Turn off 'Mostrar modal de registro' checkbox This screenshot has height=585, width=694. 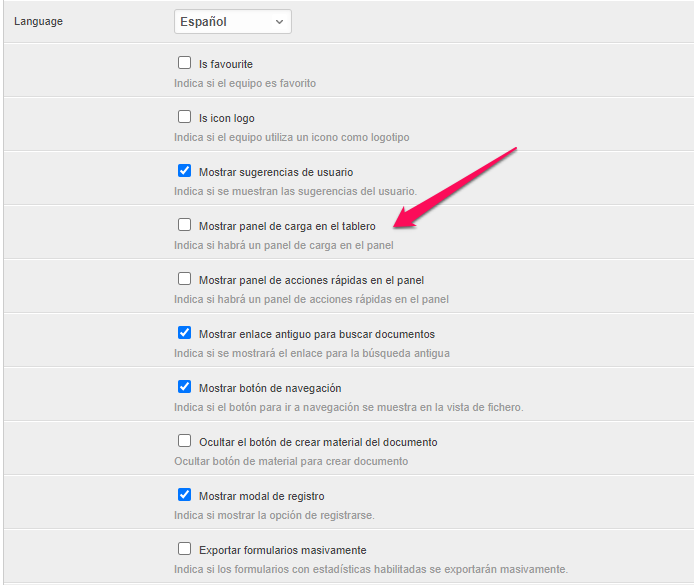184,495
